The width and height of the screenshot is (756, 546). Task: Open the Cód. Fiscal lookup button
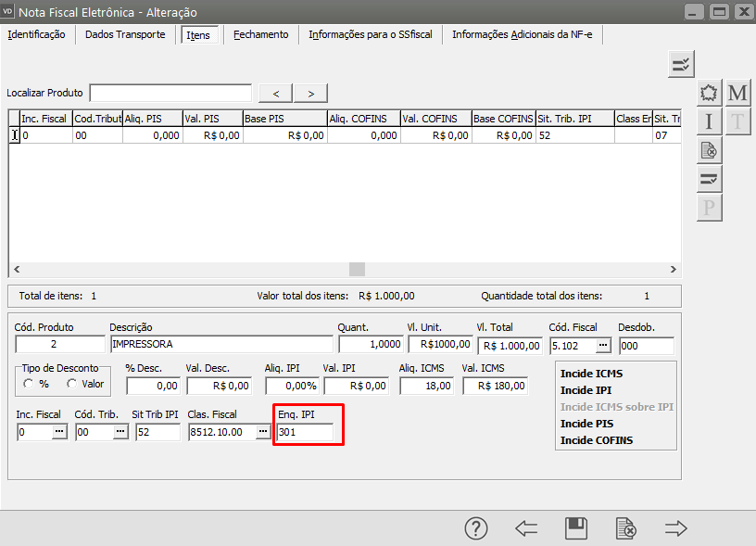pyautogui.click(x=602, y=345)
